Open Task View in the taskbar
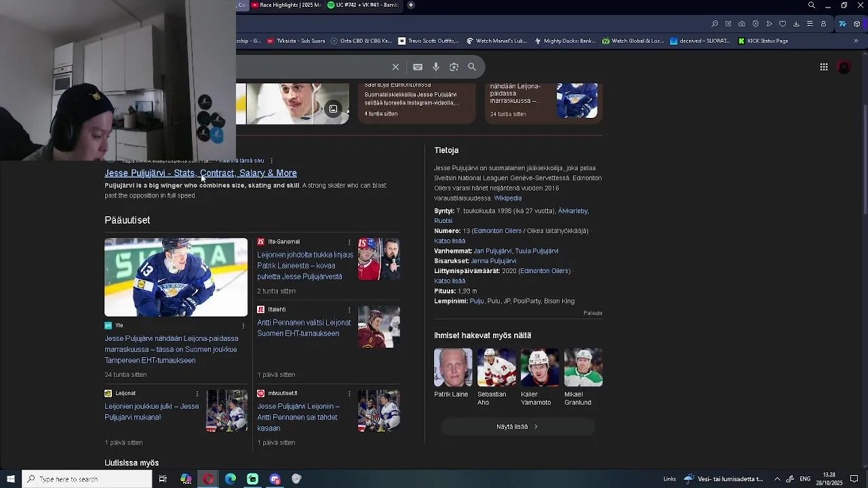Viewport: 868px width, 488px height. (x=163, y=479)
